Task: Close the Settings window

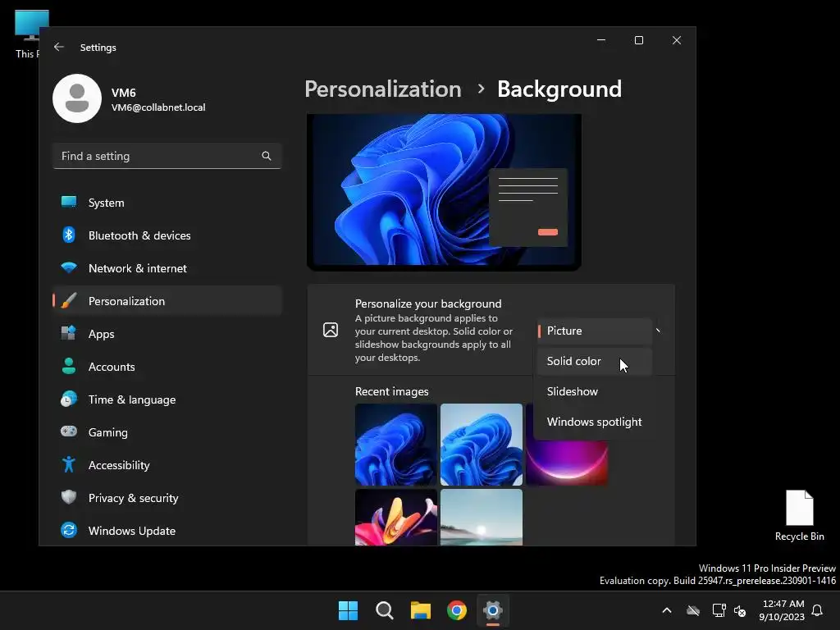Action: pos(677,40)
